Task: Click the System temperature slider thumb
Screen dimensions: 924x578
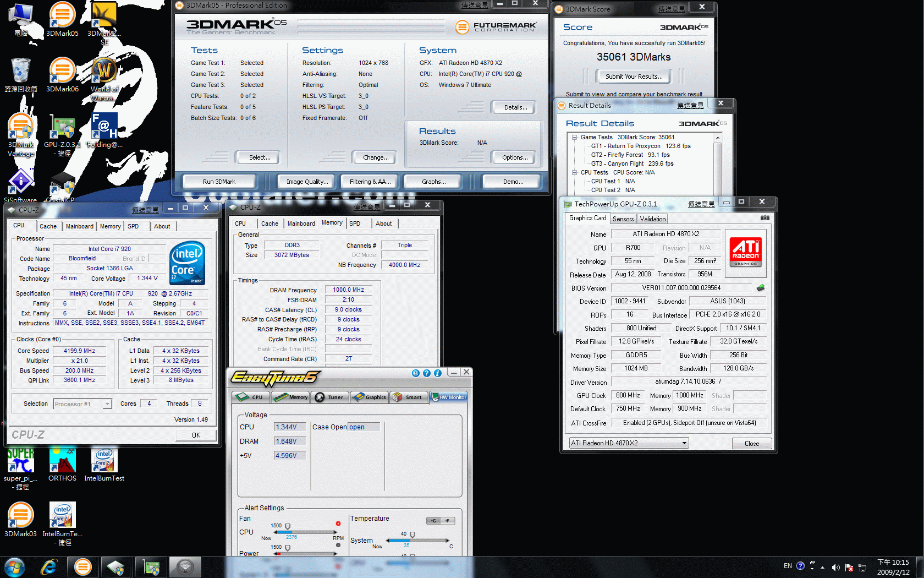Action: [x=413, y=535]
